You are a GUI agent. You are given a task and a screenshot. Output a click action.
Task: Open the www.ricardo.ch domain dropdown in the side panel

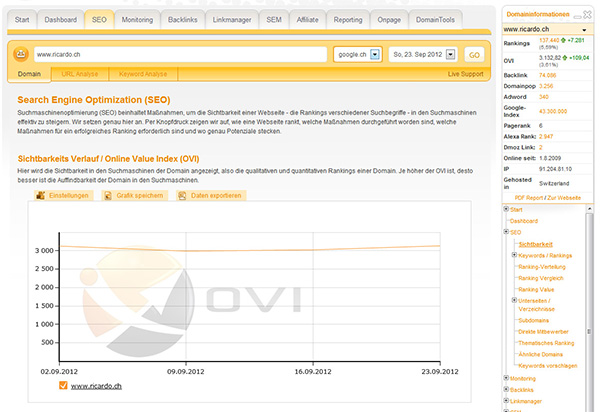point(584,29)
